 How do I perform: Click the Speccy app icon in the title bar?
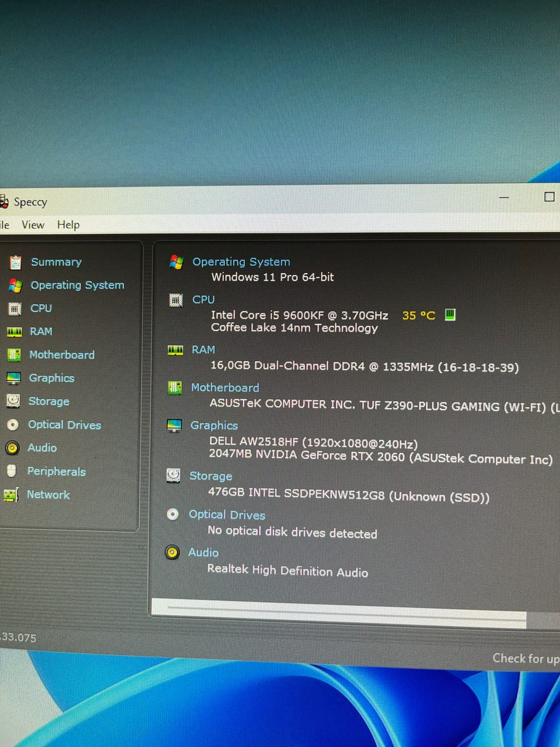click(3, 202)
